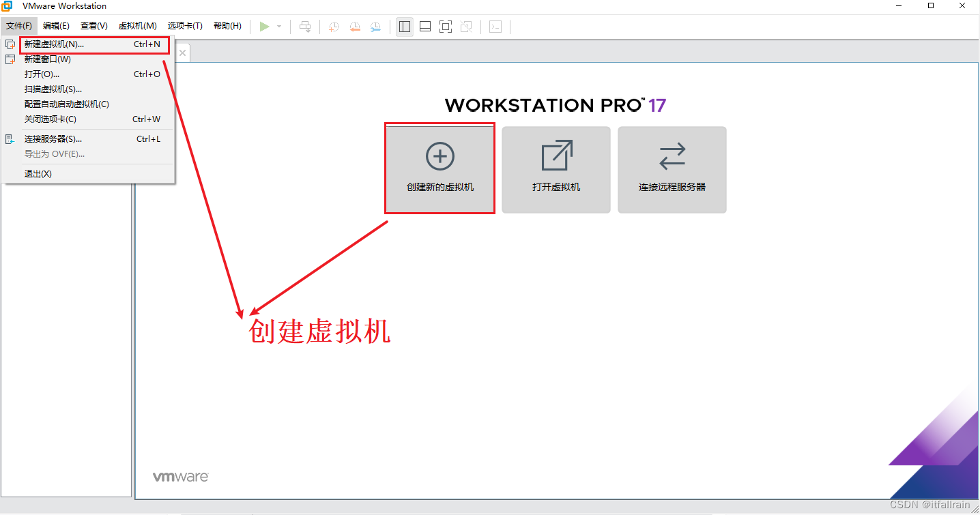Open the 选项卡(T) menu
The width and height of the screenshot is (980, 515).
coord(185,26)
